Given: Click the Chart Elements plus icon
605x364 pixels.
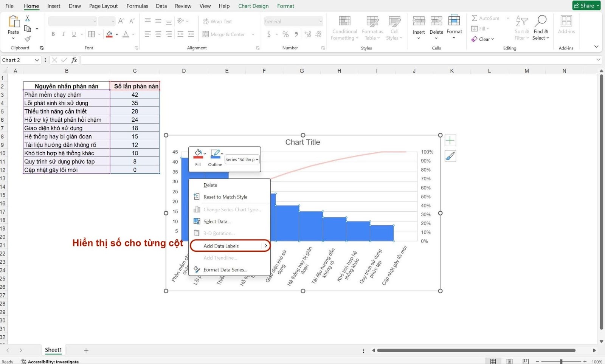Looking at the screenshot, I should [x=450, y=141].
